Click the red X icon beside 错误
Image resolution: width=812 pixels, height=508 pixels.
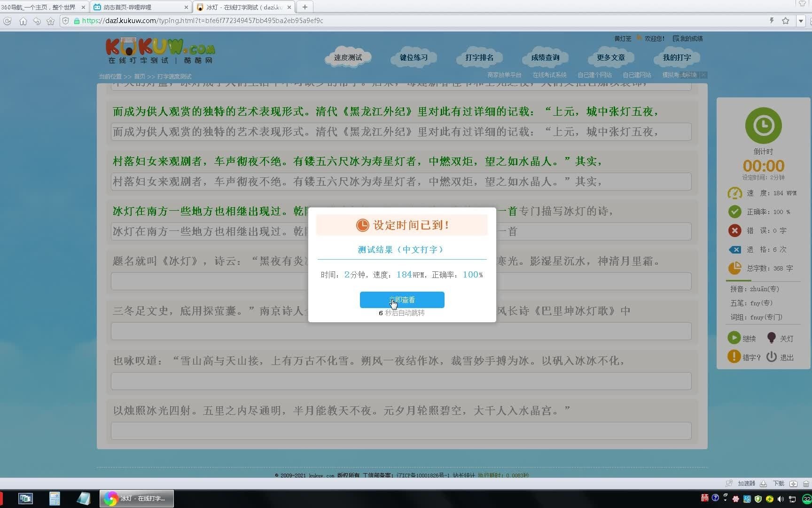tap(734, 230)
